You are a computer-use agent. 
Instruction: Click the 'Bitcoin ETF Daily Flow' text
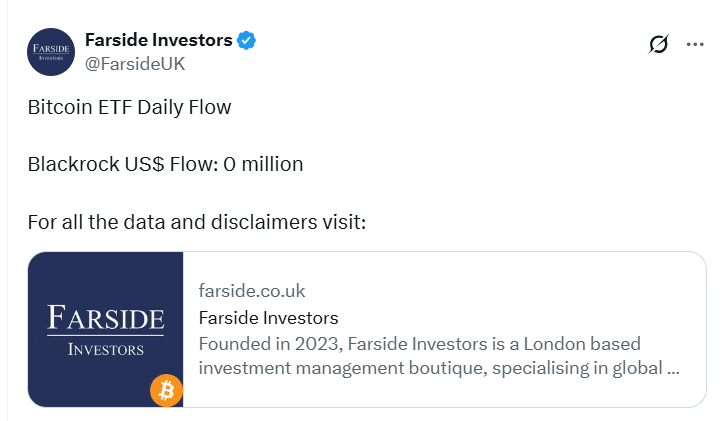pos(130,106)
